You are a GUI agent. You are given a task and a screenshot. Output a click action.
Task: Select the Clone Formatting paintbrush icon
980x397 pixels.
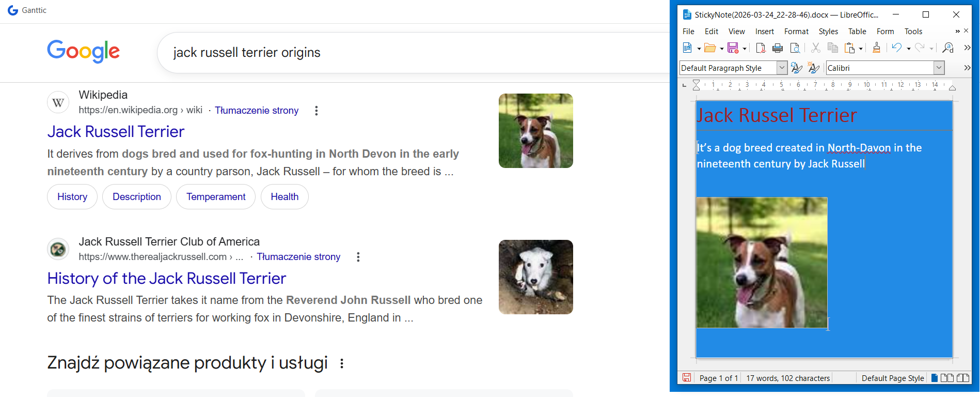pos(876,48)
